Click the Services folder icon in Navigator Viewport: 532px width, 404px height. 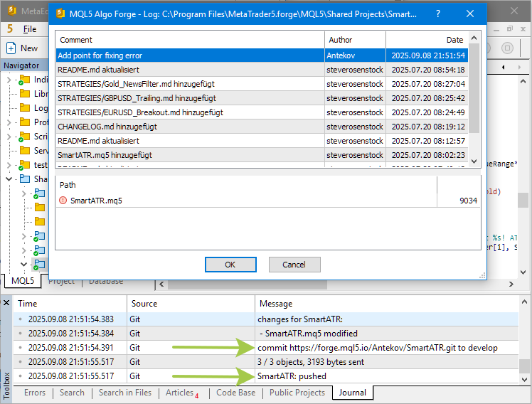(x=25, y=150)
